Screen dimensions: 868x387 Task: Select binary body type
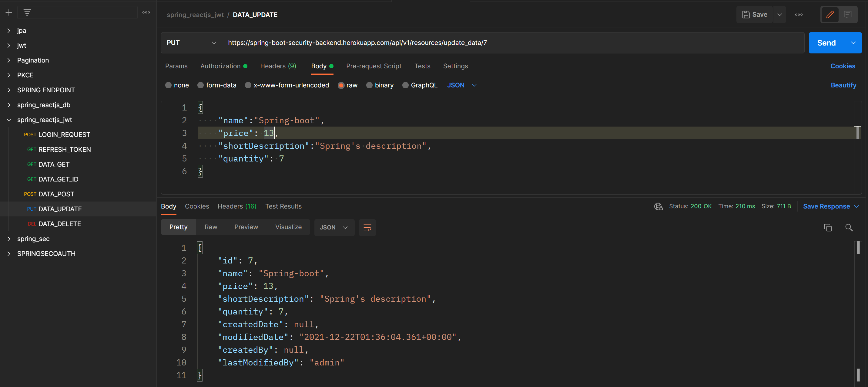click(380, 85)
